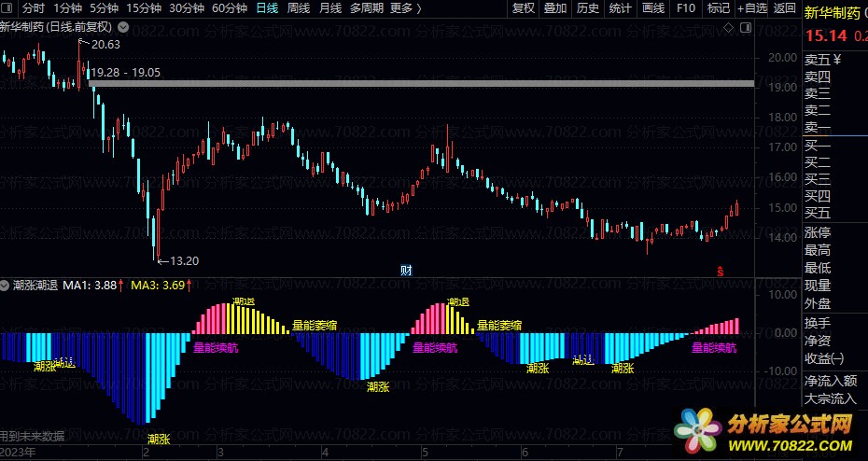Click the 2023年 time axis label
This screenshot has height=461, width=868.
click(18, 453)
